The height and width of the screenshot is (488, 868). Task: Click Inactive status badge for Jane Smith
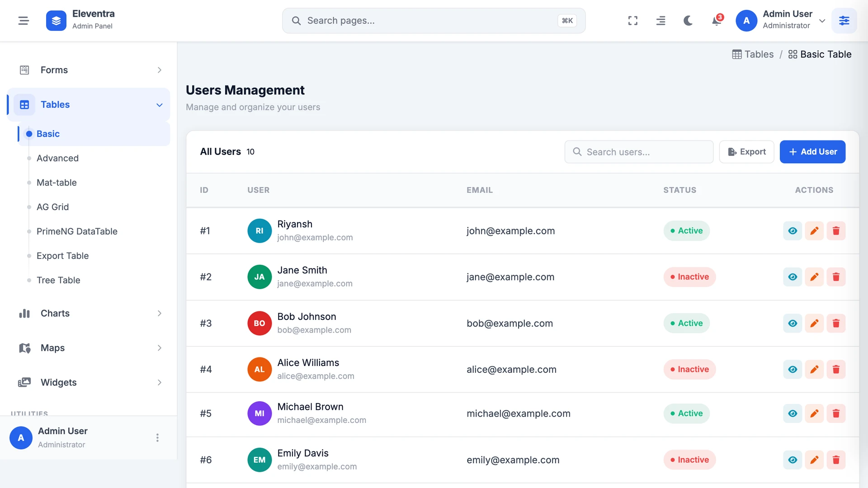(x=689, y=277)
